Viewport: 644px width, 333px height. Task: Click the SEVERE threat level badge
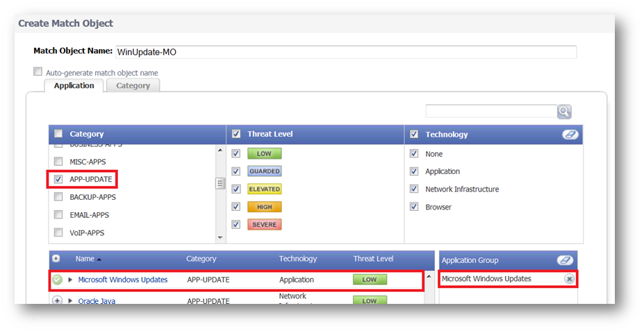tap(264, 225)
